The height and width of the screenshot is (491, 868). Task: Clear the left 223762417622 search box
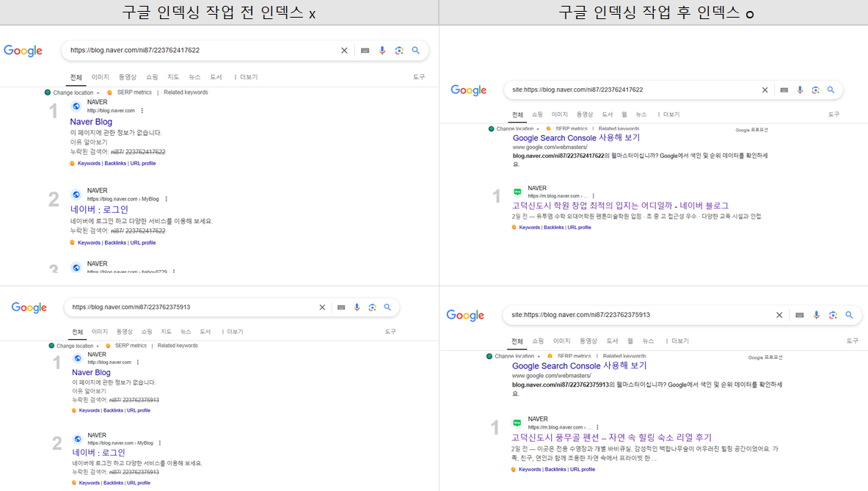(344, 51)
